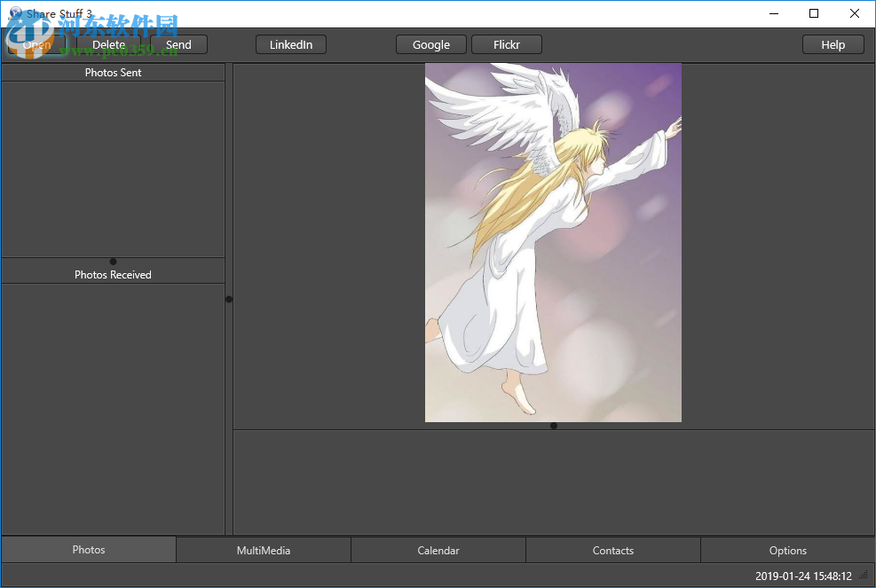The image size is (876, 588).
Task: Click the angel photo preview
Action: (x=553, y=242)
